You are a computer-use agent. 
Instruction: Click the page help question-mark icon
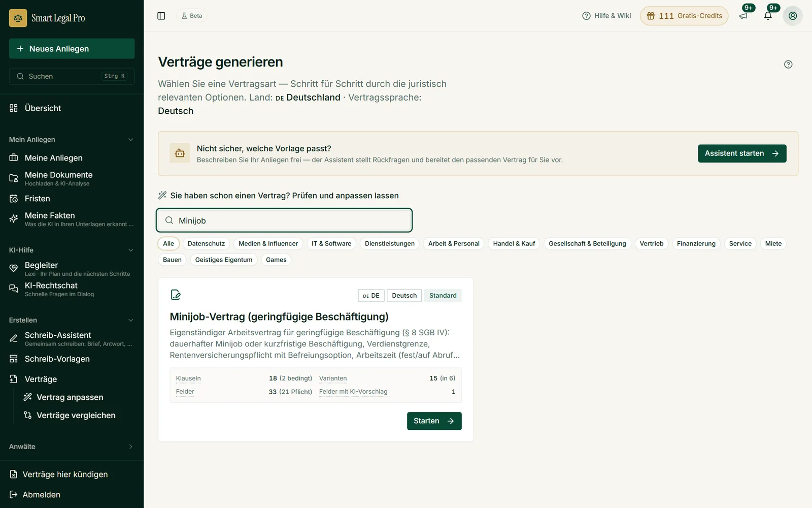(x=788, y=65)
